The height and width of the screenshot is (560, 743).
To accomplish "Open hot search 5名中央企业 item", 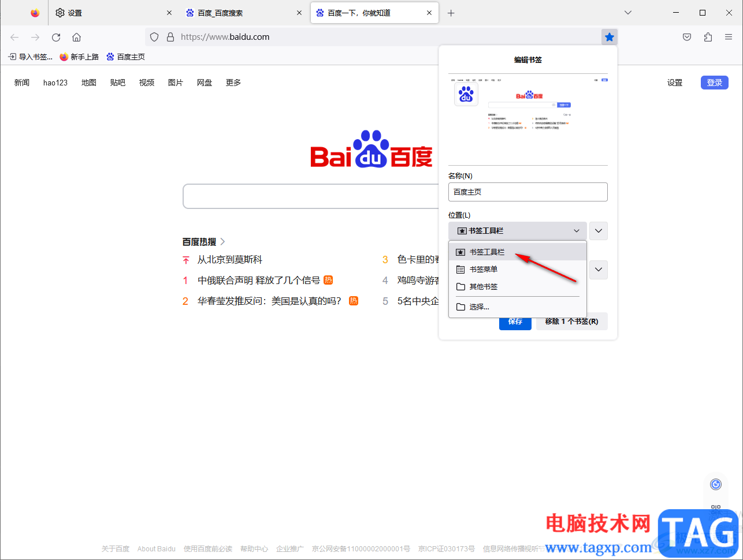I will 418,301.
